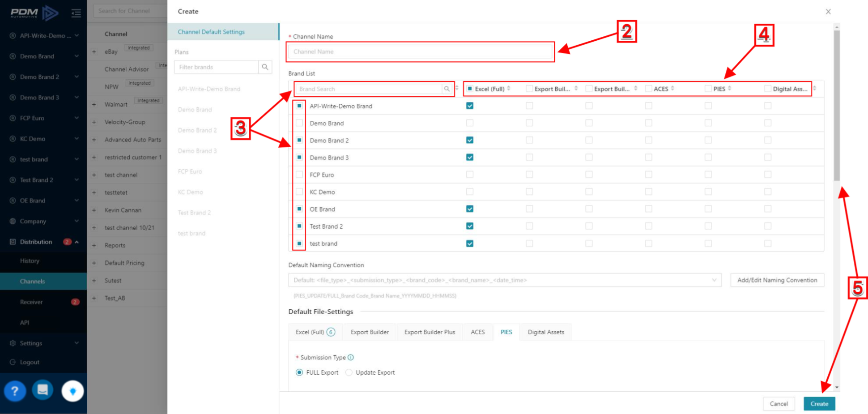Toggle the PIES header checkbox
Screen dimensions: 868x414
pyautogui.click(x=708, y=89)
